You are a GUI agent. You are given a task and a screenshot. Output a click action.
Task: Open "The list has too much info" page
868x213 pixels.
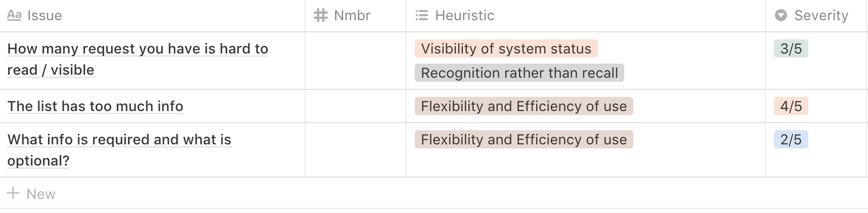pyautogui.click(x=95, y=106)
